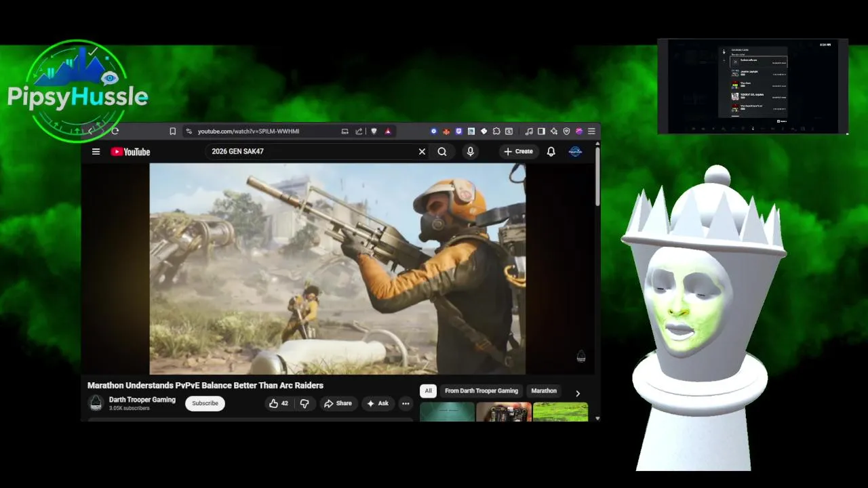This screenshot has width=868, height=488.
Task: Open the Share button under the video
Action: [x=338, y=403]
